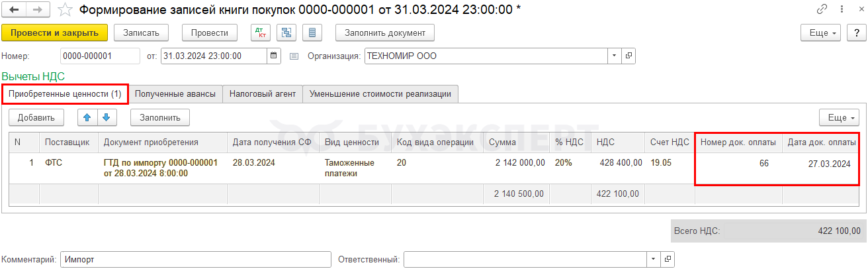Switch to the Полученные авансы tab
Screen dimensions: 868x277
175,94
